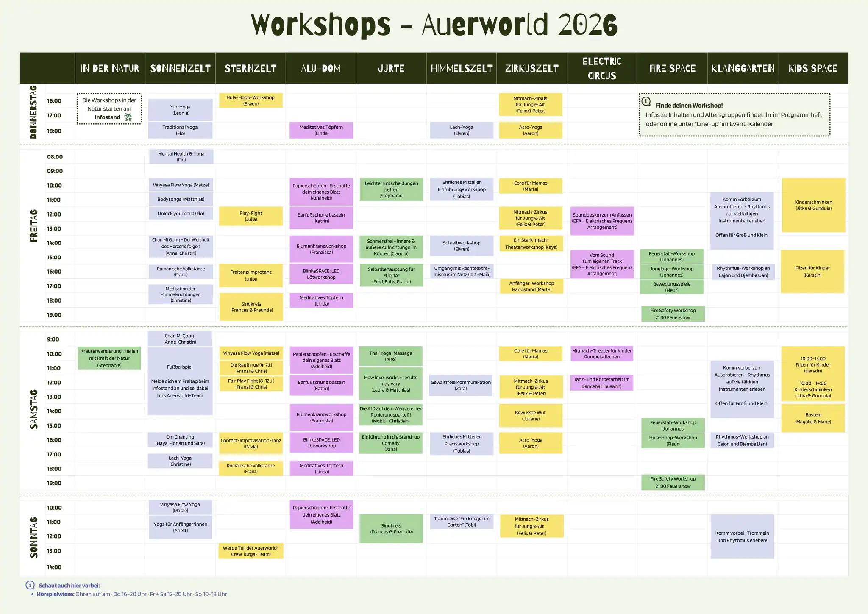The height and width of the screenshot is (614, 868).
Task: Click the leaf icon next to Infostand
Action: tap(128, 117)
